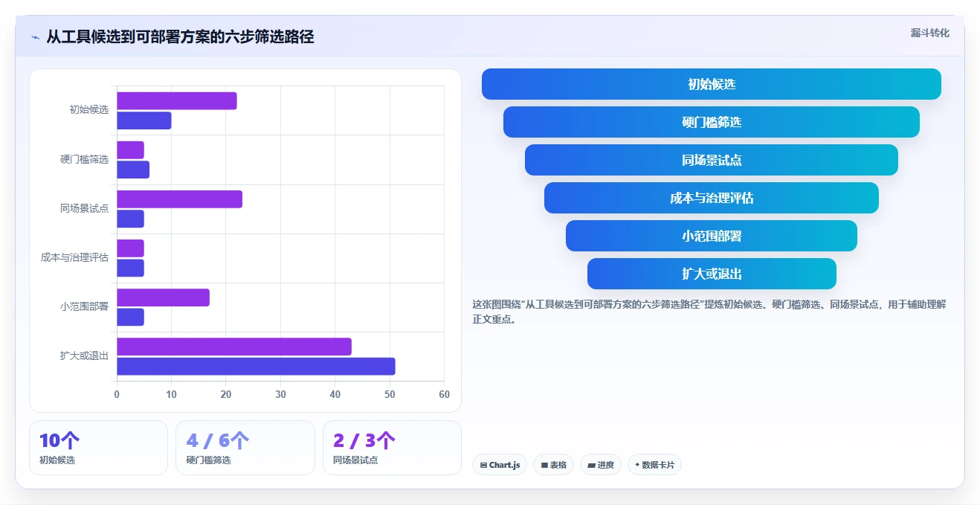Click the lightning icon beside the title
Image resolution: width=980 pixels, height=505 pixels.
[x=35, y=37]
